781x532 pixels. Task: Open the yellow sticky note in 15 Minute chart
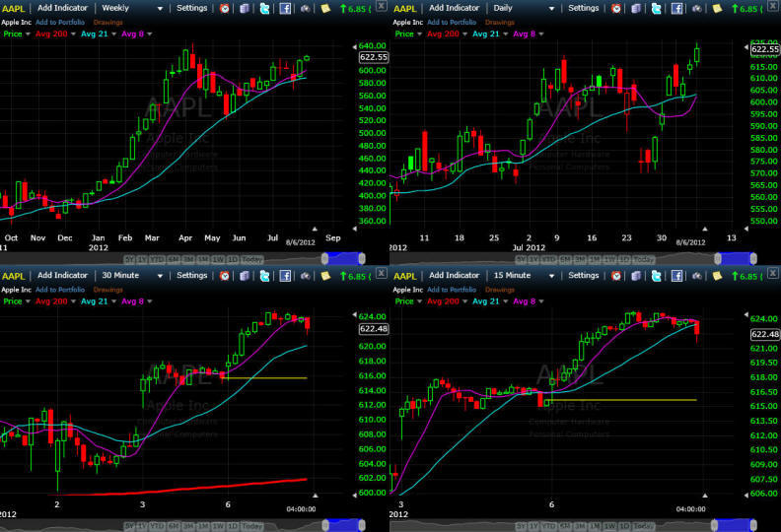coord(717,276)
